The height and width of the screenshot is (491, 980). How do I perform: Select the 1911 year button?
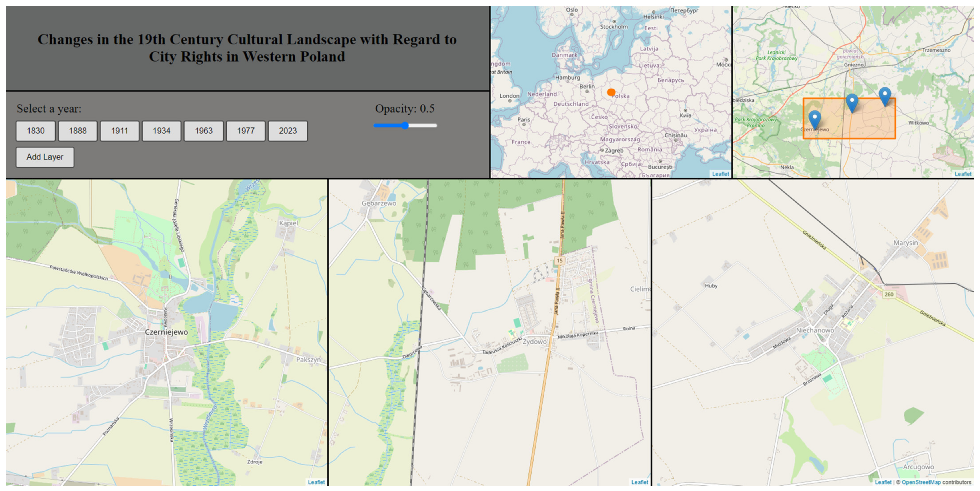click(x=119, y=131)
